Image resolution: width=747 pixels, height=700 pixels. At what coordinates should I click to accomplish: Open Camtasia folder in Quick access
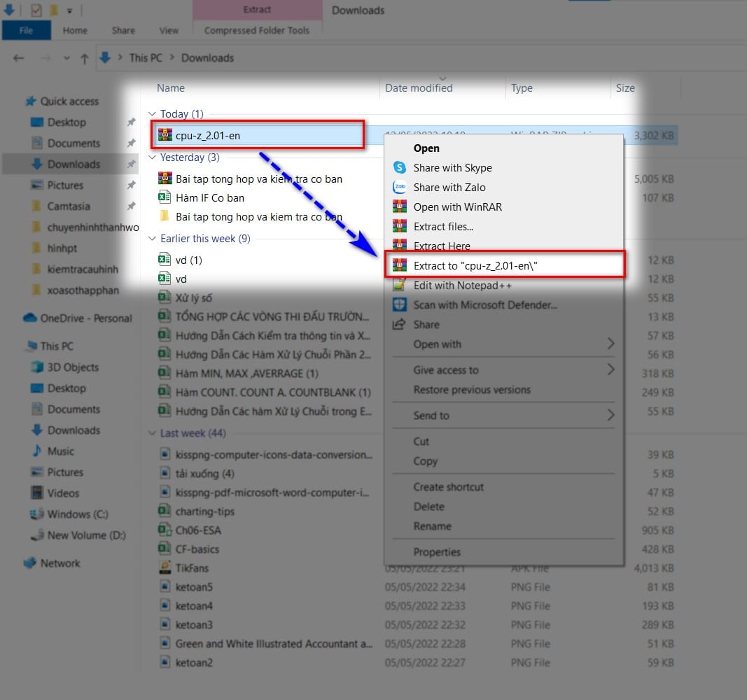point(68,206)
